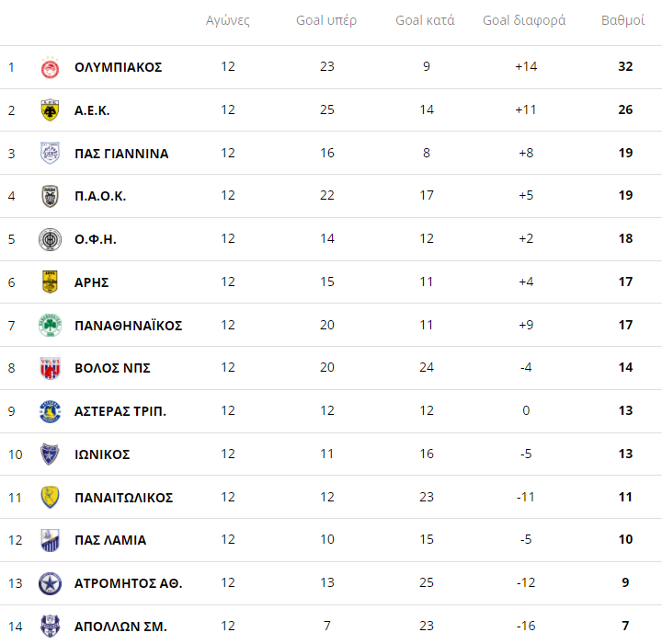Open the ΑΠΟΛΛΩΝ ΣΜ. team name link
The image size is (662, 644).
tap(120, 627)
